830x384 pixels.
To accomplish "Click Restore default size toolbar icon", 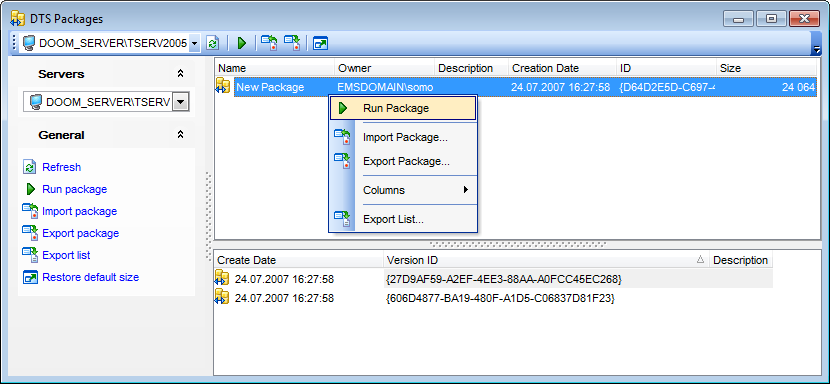I will click(x=320, y=43).
